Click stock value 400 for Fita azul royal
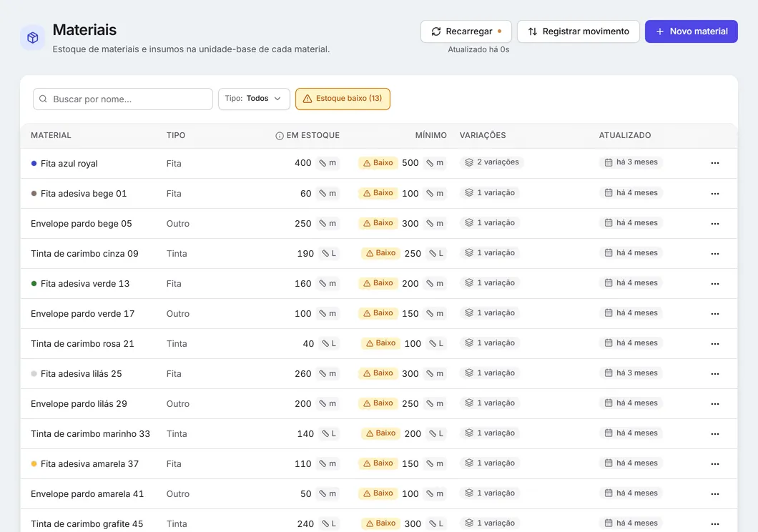 (303, 163)
